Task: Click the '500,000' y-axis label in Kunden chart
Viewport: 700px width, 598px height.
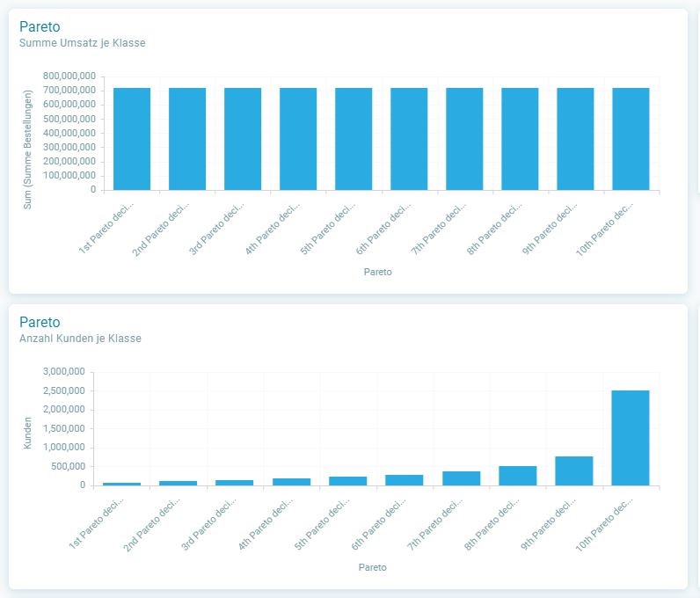Action: (x=68, y=467)
